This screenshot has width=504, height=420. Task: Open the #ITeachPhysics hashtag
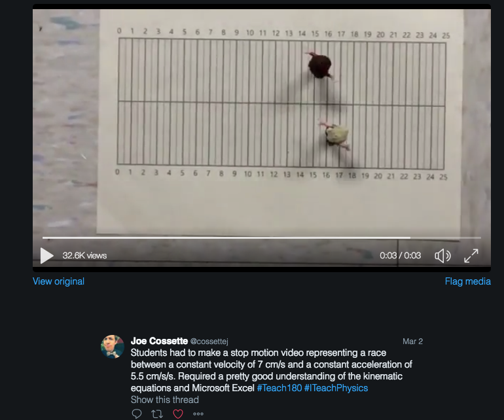click(336, 388)
